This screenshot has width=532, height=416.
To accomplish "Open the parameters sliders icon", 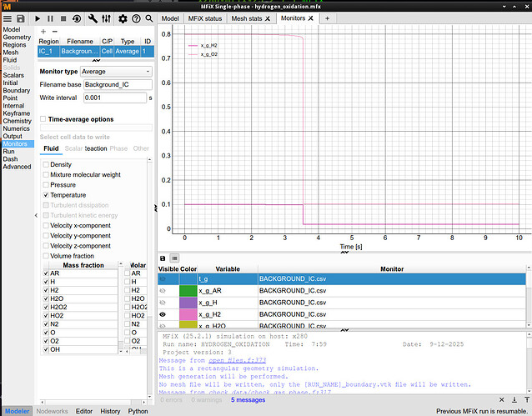I will (106, 18).
